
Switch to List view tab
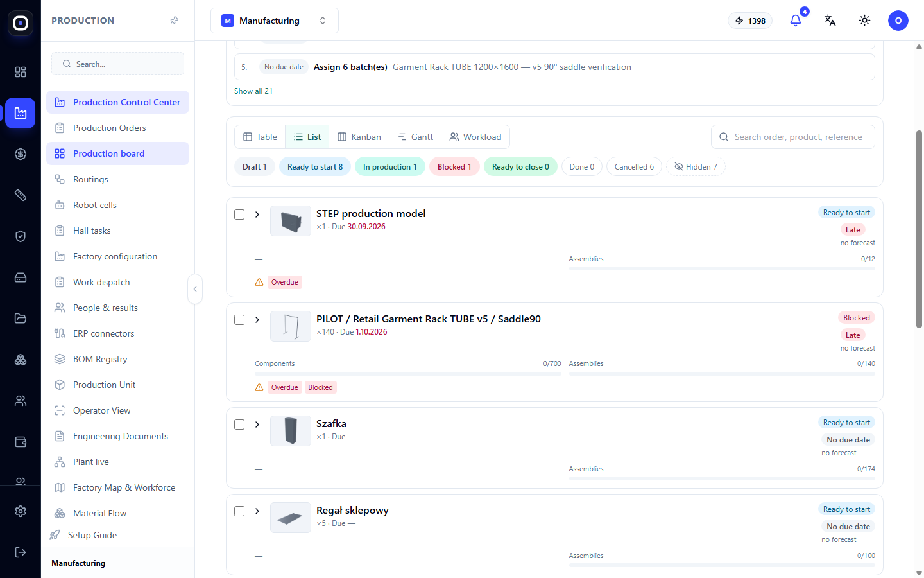pyautogui.click(x=307, y=137)
